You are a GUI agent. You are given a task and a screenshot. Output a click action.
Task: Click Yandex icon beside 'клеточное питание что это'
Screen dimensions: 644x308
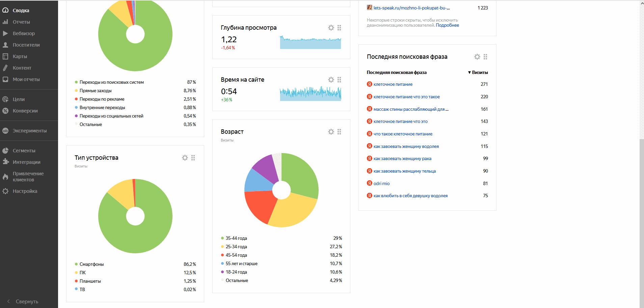pyautogui.click(x=370, y=121)
